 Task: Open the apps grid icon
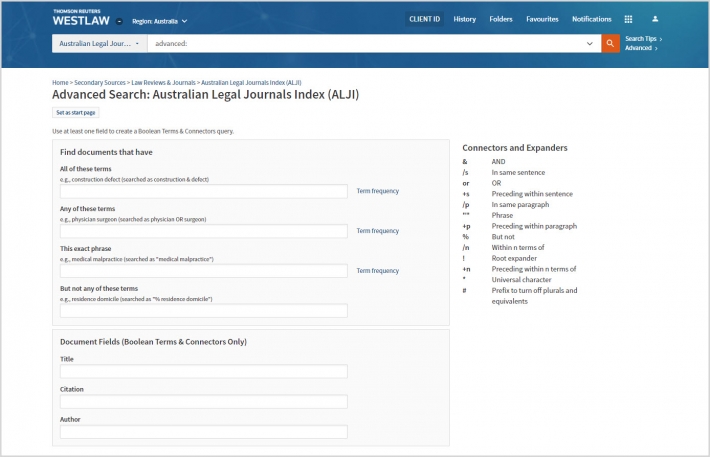(x=628, y=19)
